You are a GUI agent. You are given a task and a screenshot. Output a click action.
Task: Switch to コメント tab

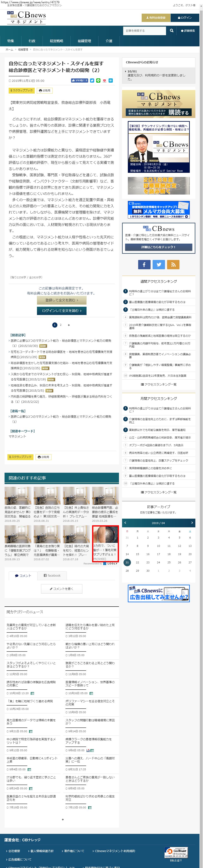(23, 576)
